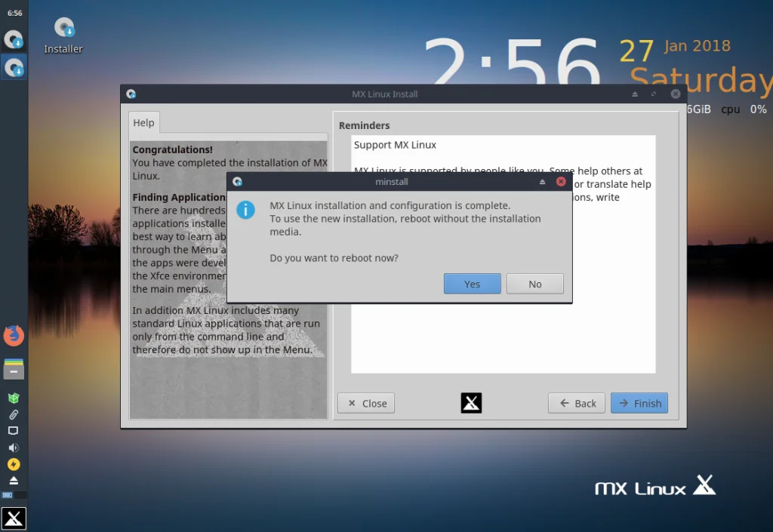Screen dimensions: 773x532
Task: Go Back in the installer window
Action: 576,403
